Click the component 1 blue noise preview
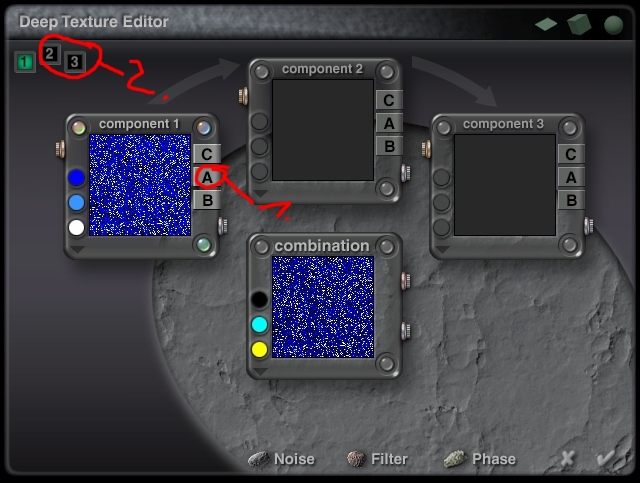Image resolution: width=640 pixels, height=483 pixels. [x=140, y=185]
